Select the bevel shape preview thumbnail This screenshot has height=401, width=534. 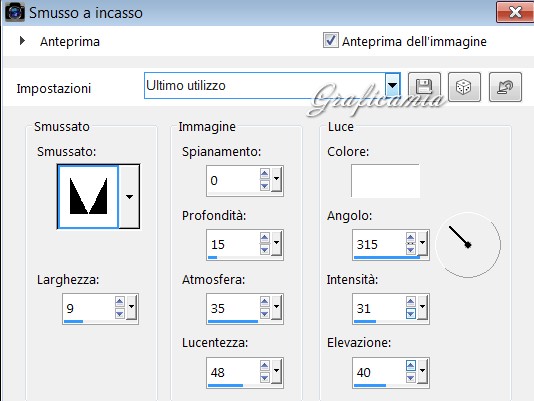tap(89, 197)
